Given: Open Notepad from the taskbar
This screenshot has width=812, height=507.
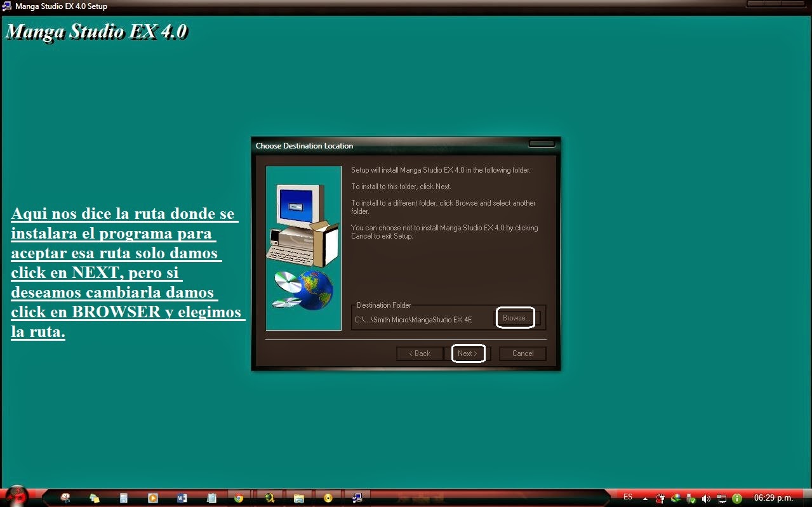Looking at the screenshot, I should 211,498.
